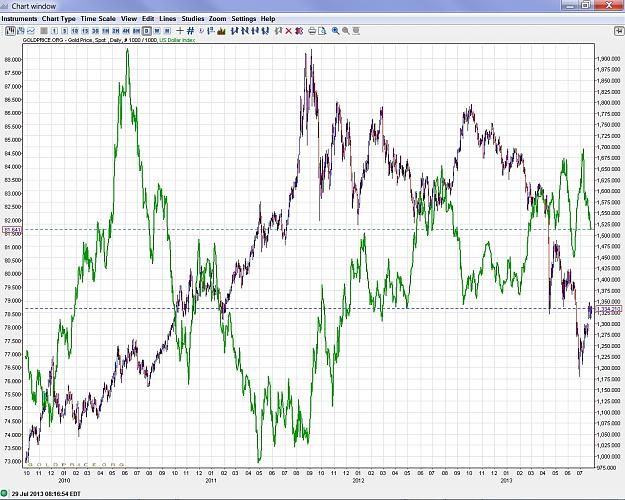Switch to the 8H time scale
The image size is (625, 500).
point(136,31)
